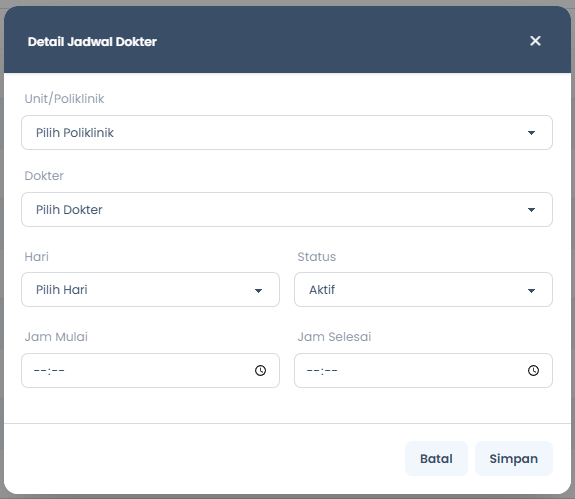575x499 pixels.
Task: Close the Detail Jadwal Dokter dialog
Action: tap(535, 41)
